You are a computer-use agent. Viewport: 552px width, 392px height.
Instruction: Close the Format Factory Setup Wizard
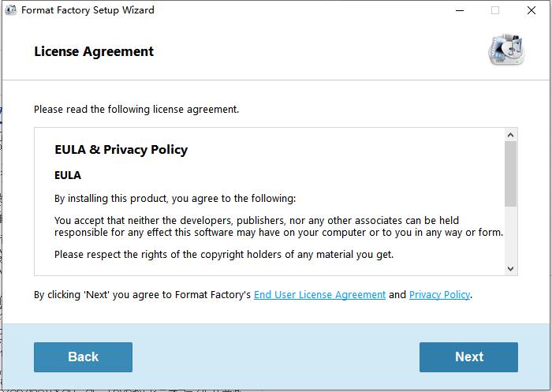(x=531, y=10)
